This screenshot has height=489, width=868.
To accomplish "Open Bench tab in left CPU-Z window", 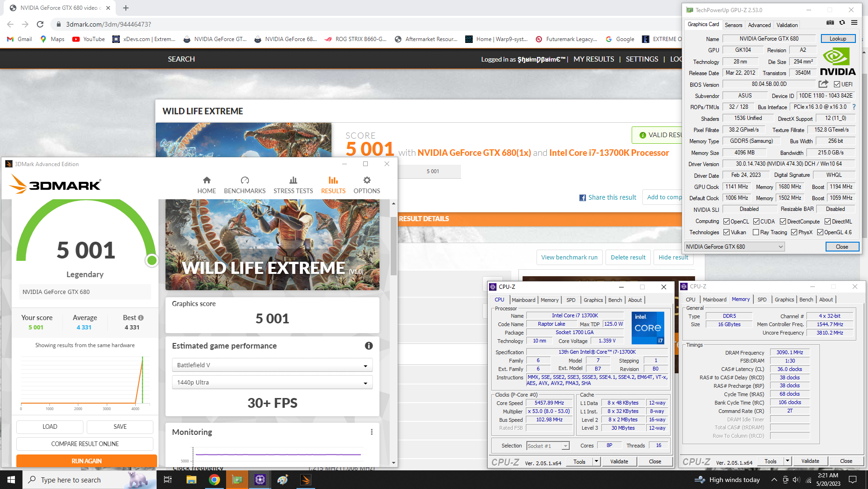I will 615,300.
